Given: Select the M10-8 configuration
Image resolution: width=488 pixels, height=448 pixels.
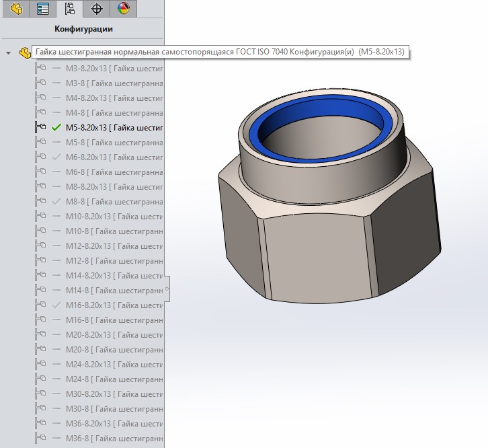Looking at the screenshot, I should coord(111,231).
